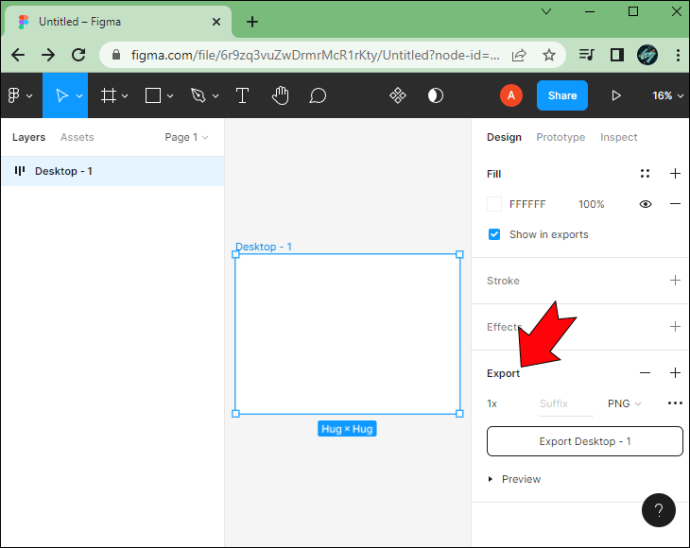Start the presentation play button

616,96
